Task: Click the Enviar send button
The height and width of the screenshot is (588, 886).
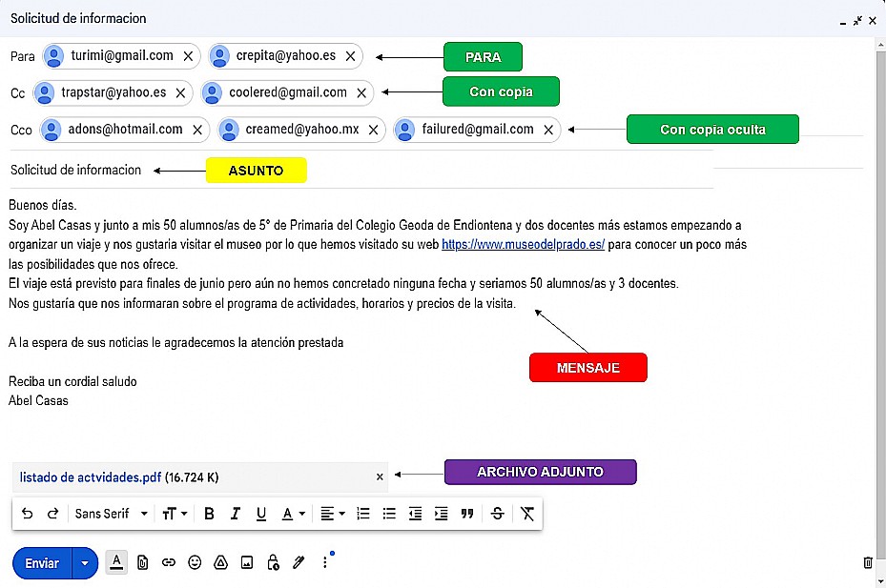Action: click(42, 563)
